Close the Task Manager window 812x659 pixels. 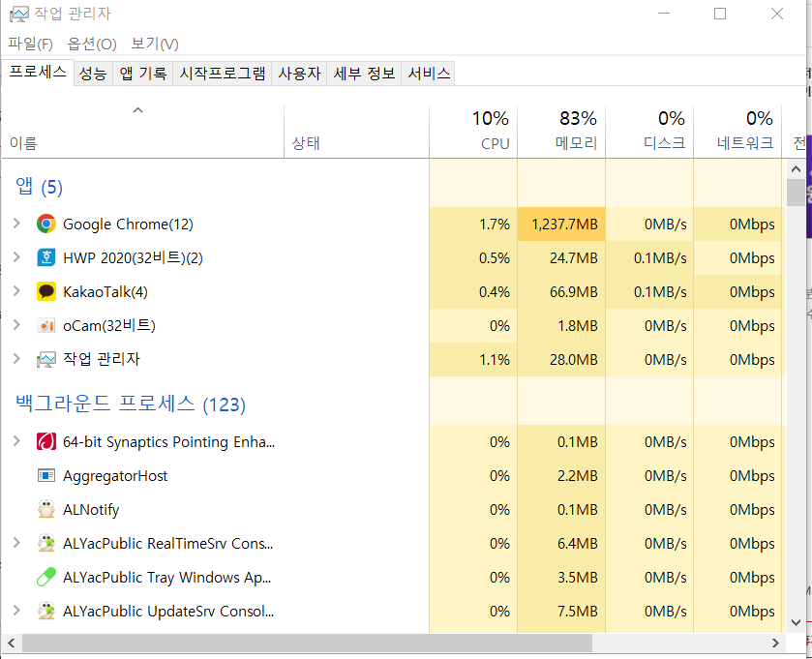pyautogui.click(x=777, y=14)
